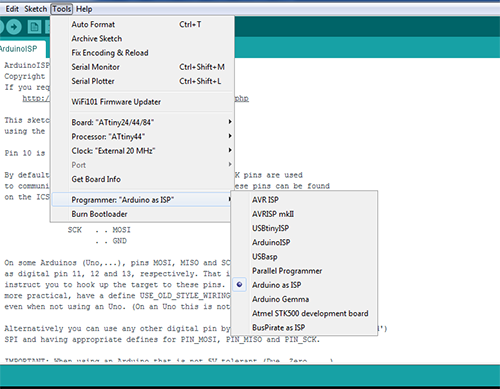Select AVRISP mkII programmer
Screen dimensions: 500x389
pos(304,214)
